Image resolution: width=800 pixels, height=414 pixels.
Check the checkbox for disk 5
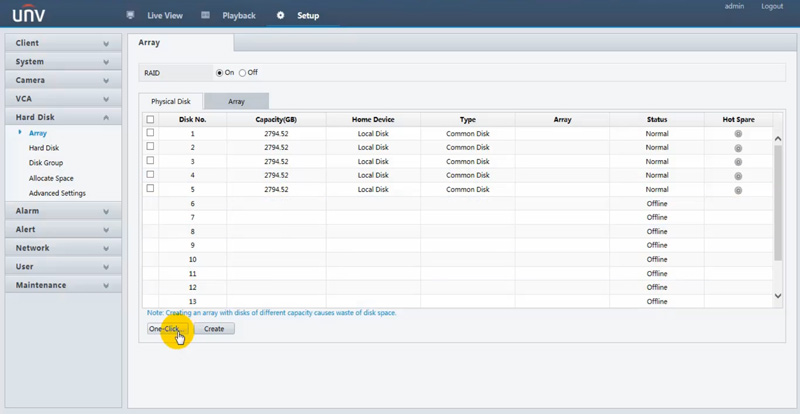click(x=150, y=188)
